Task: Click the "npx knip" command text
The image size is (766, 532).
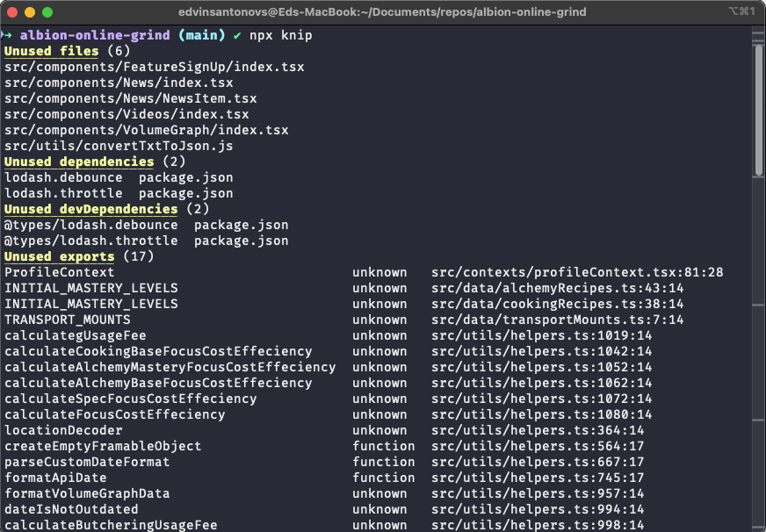Action: click(280, 35)
